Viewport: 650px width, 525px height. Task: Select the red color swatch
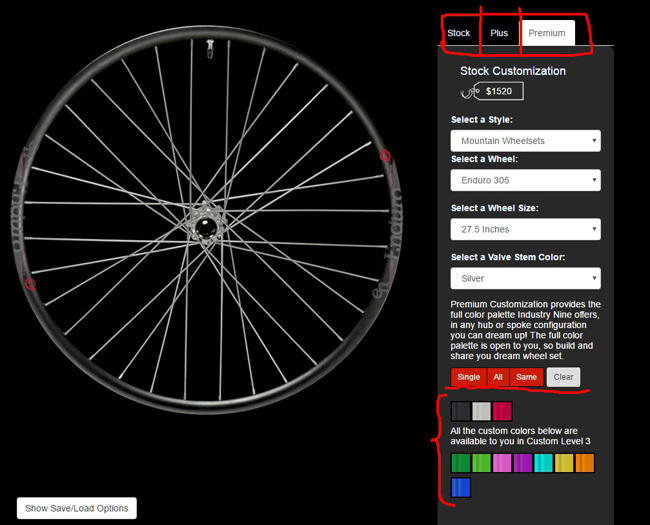(502, 411)
